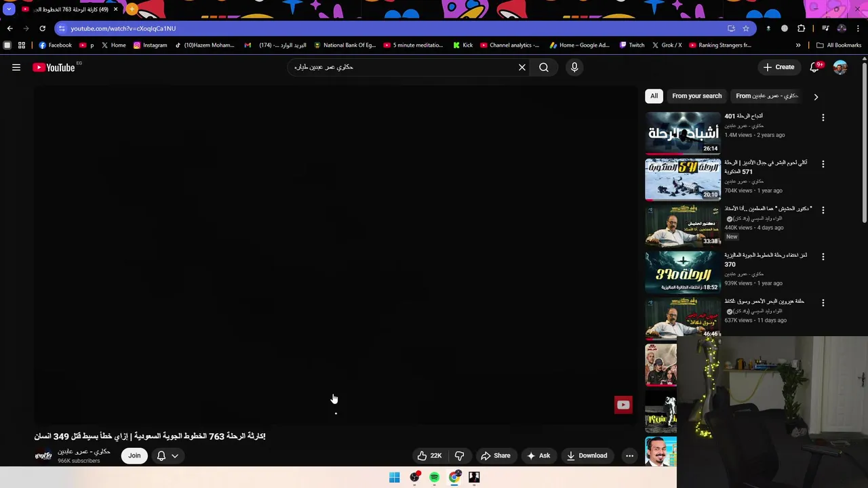Start voice search with the microphone

[x=574, y=67]
